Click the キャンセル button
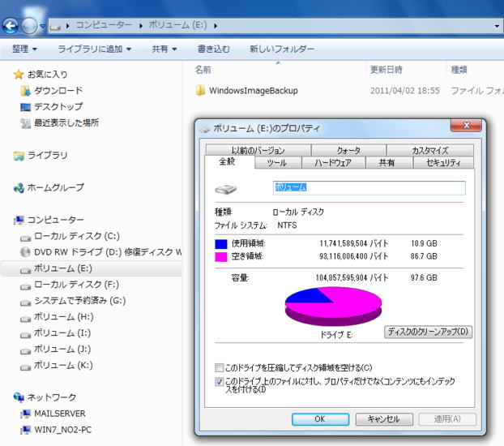This screenshot has height=446, width=504. 384,419
